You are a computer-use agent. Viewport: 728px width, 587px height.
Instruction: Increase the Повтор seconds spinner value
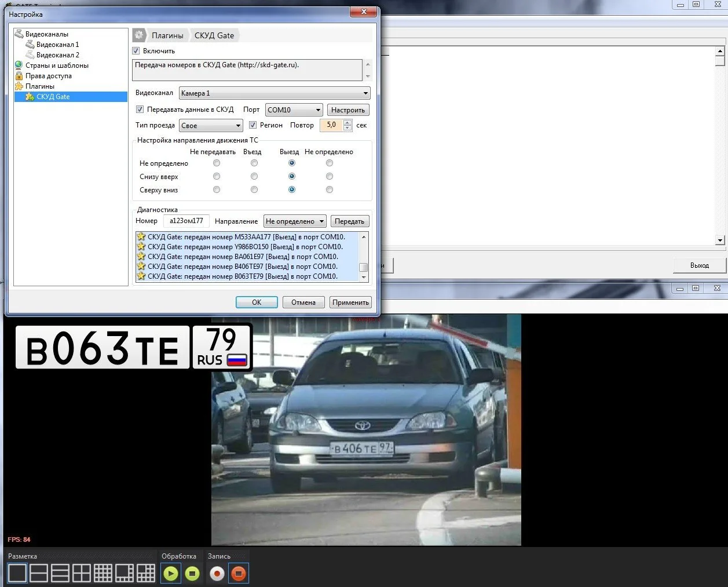(347, 122)
